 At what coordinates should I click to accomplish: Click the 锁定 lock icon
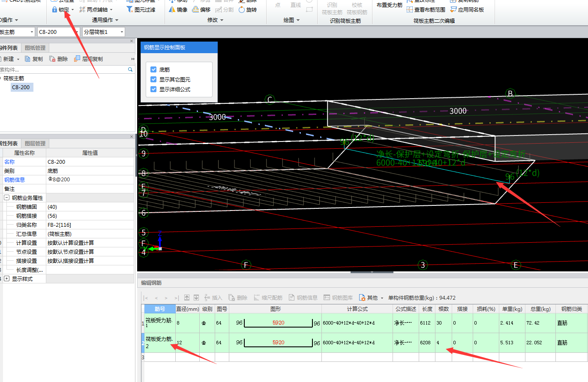54,9
